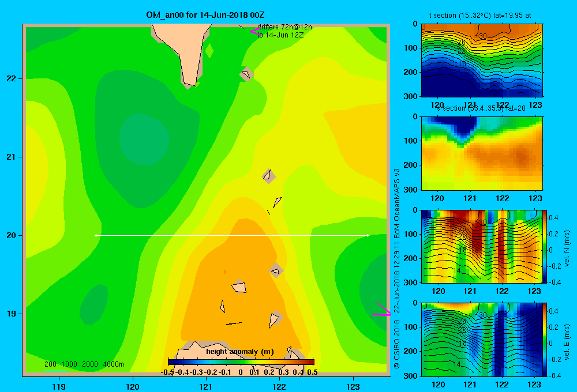Viewport: 577px width, 392px height.
Task: Click the small island near latitude 20.8
Action: coord(268,176)
